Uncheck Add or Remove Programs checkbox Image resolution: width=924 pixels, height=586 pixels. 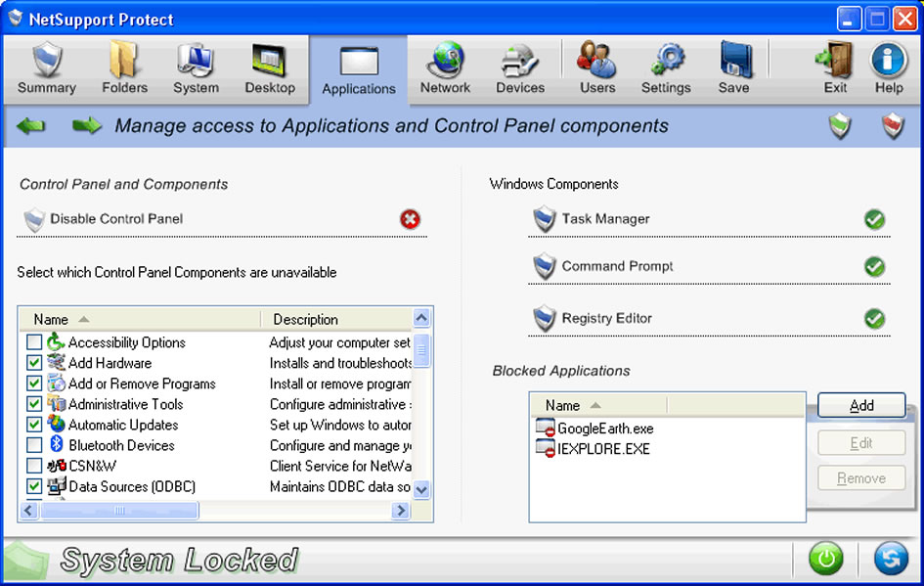point(34,383)
